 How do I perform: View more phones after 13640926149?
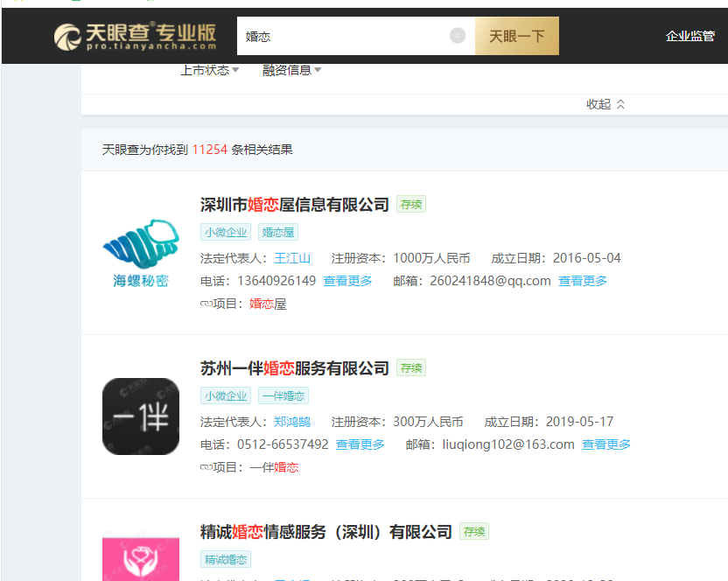347,281
